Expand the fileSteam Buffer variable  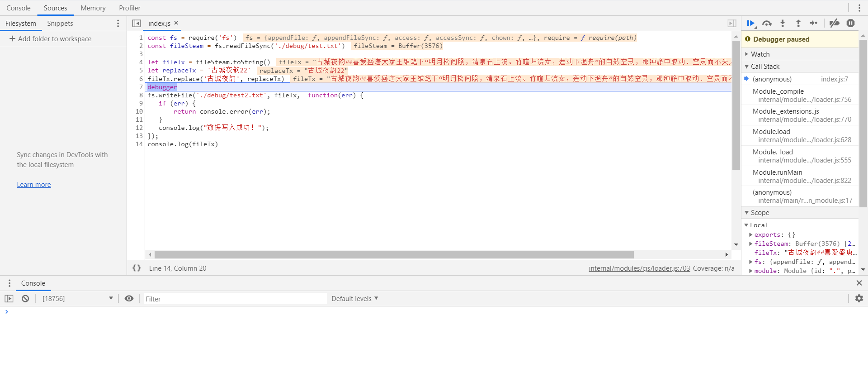tap(751, 244)
